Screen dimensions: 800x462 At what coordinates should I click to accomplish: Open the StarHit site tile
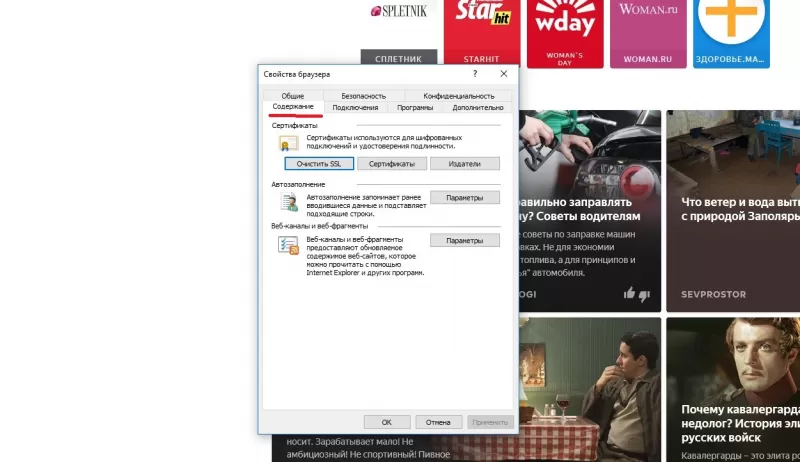(482, 34)
